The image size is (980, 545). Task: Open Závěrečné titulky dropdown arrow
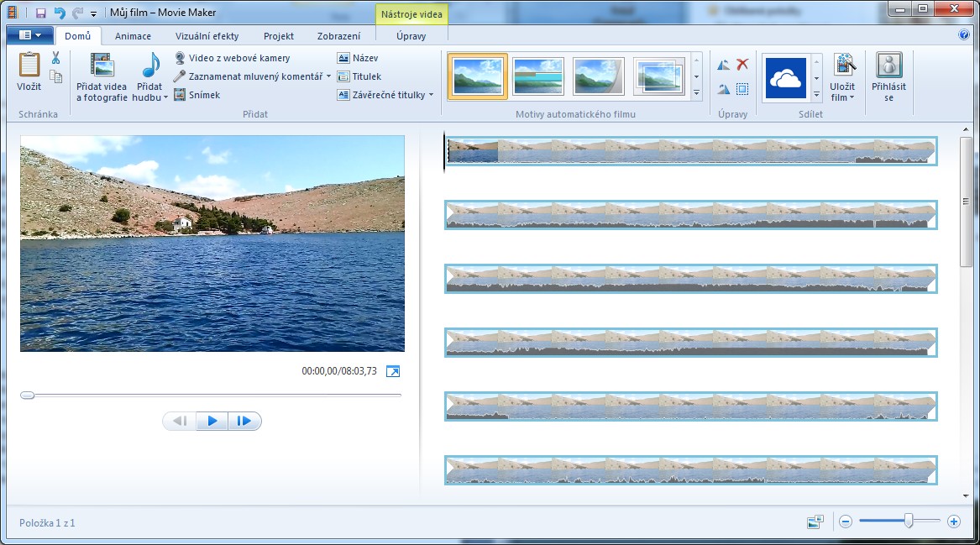click(x=432, y=95)
